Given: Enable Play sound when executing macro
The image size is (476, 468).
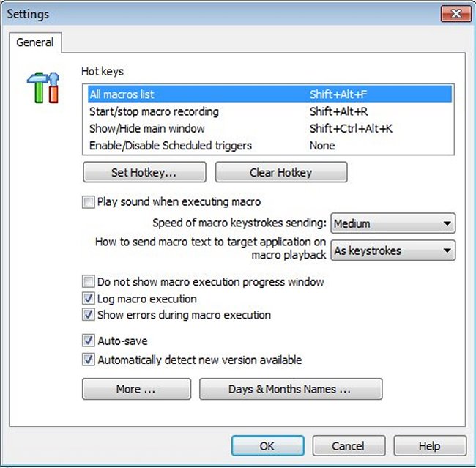Looking at the screenshot, I should point(89,202).
